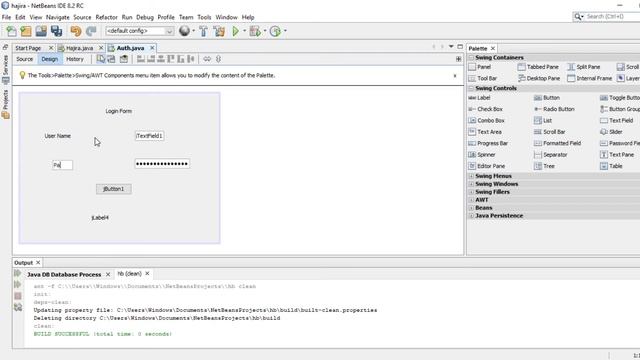The image size is (640, 360).
Task: Switch editor to History view
Action: point(75,59)
